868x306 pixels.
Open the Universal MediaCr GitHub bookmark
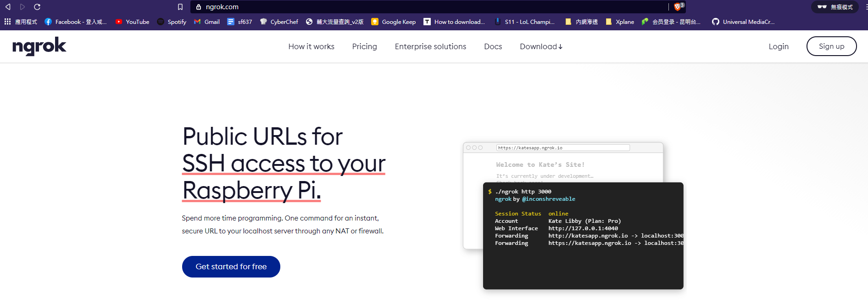[x=743, y=22]
